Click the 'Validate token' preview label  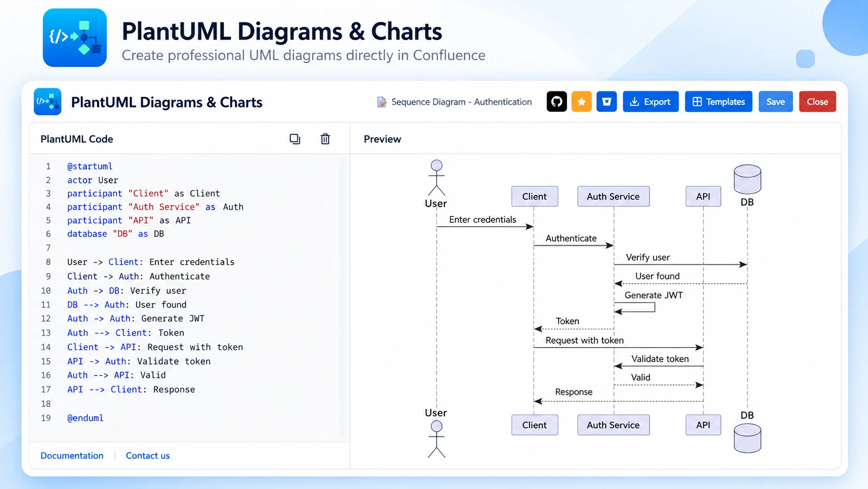point(660,359)
